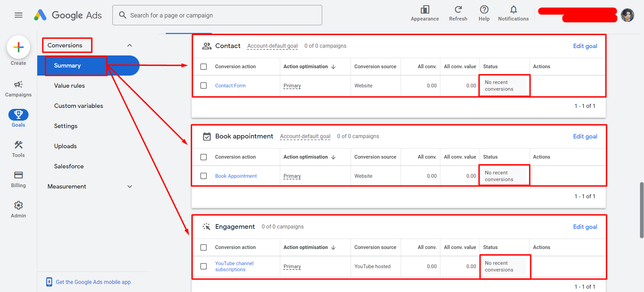This screenshot has height=292, width=644.
Task: Click the Create plus button
Action: point(18,47)
